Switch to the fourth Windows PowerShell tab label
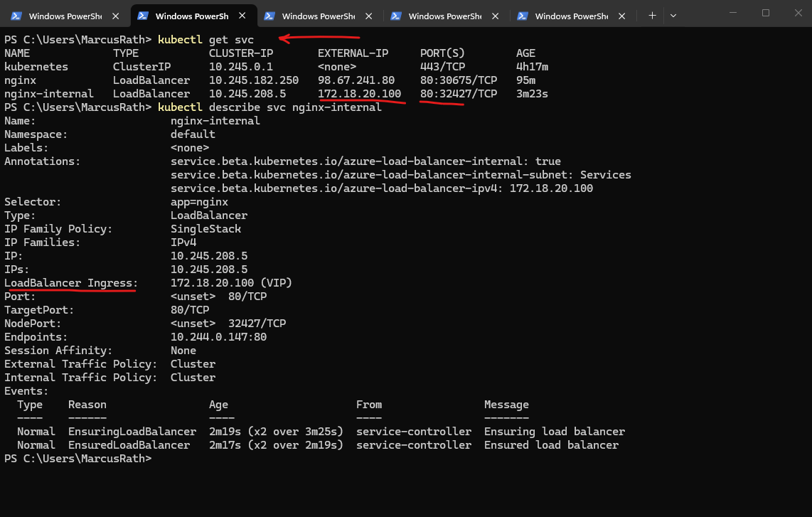Image resolution: width=812 pixels, height=517 pixels. [x=446, y=16]
